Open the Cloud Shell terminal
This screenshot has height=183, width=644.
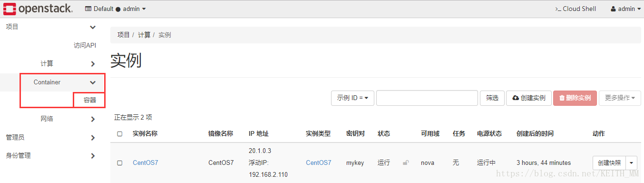click(576, 9)
